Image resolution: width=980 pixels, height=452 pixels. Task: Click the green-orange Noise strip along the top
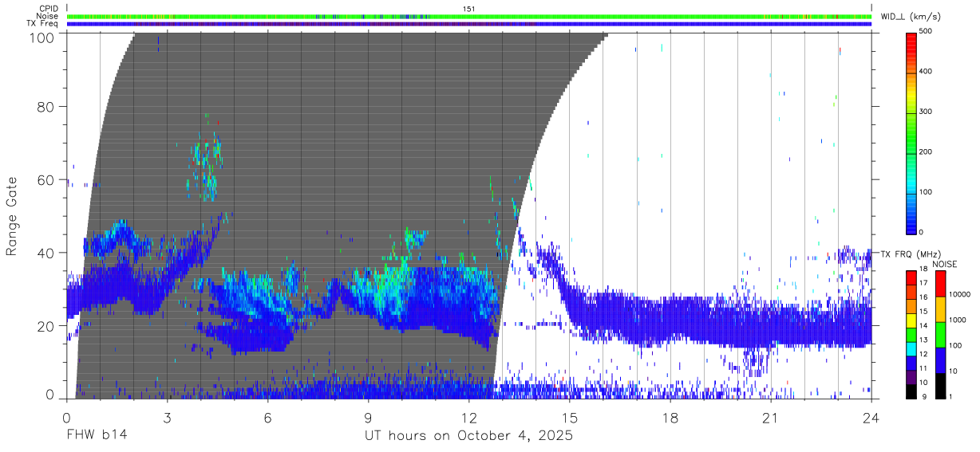point(469,16)
